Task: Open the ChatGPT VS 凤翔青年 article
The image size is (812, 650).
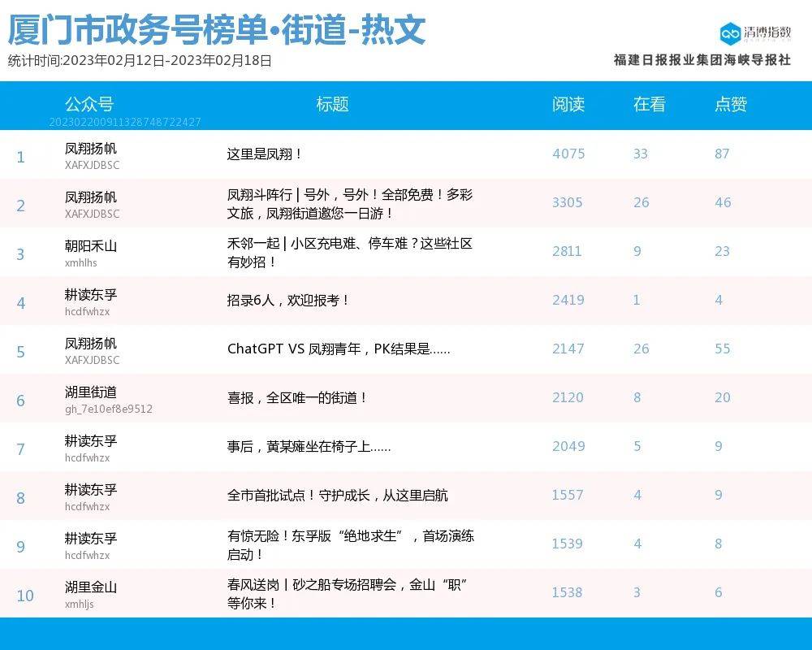Action: tap(339, 349)
